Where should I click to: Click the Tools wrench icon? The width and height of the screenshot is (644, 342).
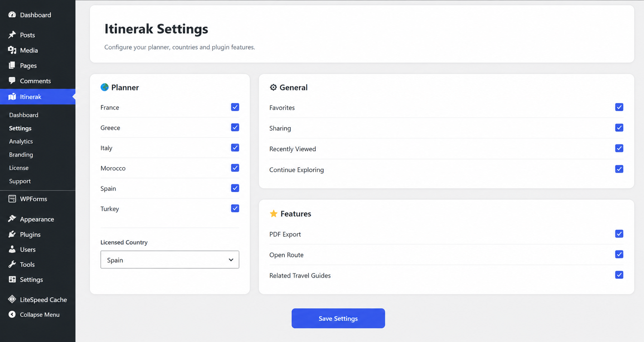click(12, 264)
